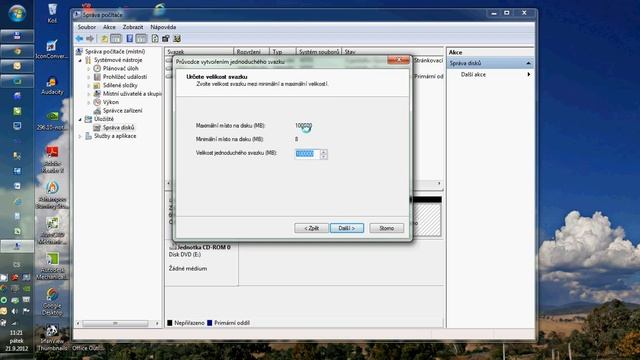The image size is (640, 360).
Task: Collapse Správa disků section in Akce pane
Action: pos(528,63)
